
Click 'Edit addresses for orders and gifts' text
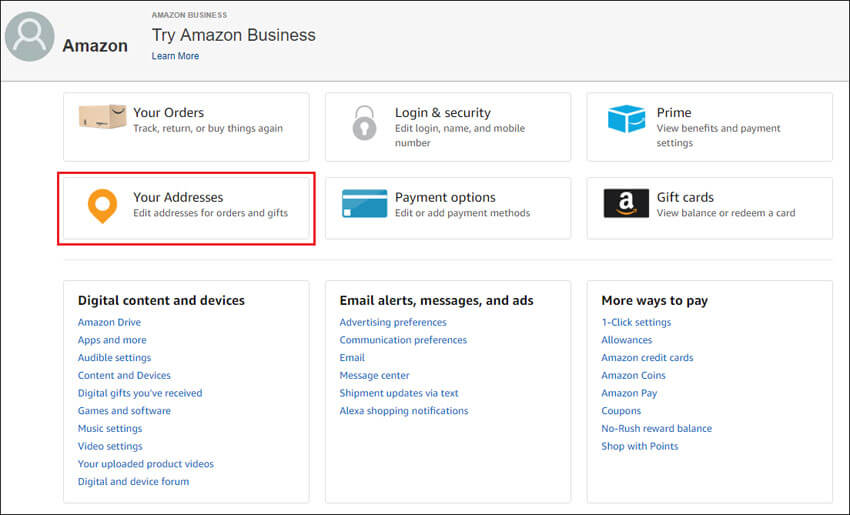[210, 213]
